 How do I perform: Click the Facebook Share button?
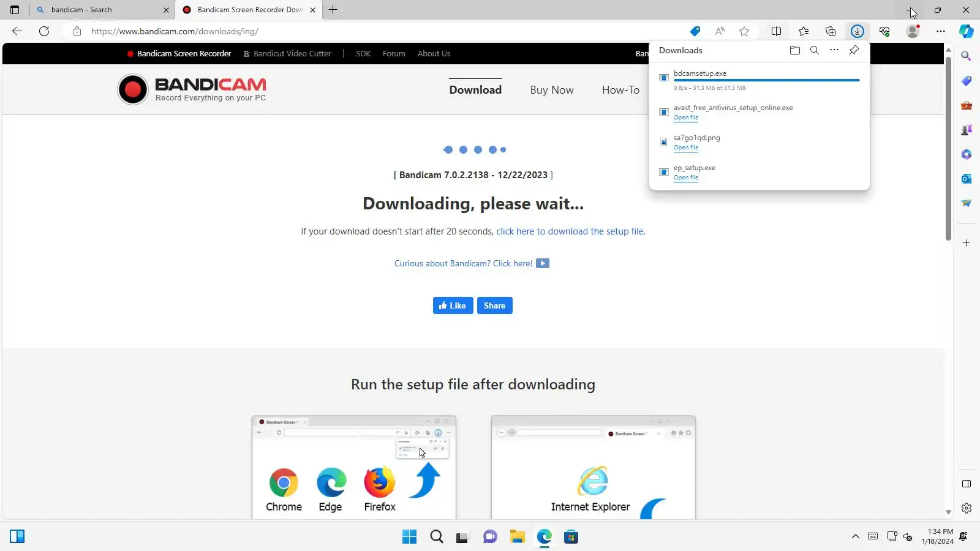494,305
